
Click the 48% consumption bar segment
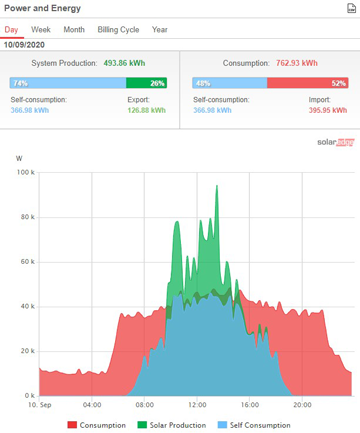(x=230, y=83)
